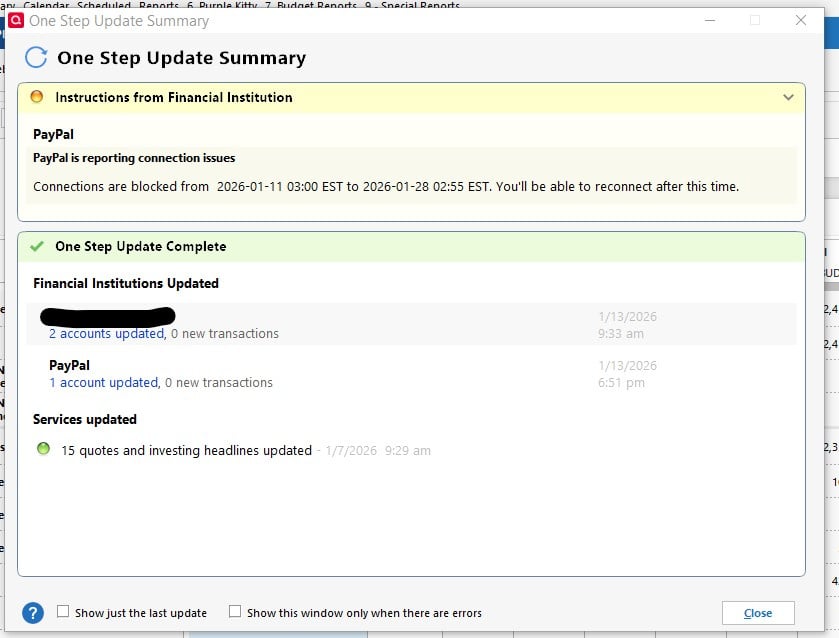Click the Close button
This screenshot has width=839, height=638.
coord(758,613)
